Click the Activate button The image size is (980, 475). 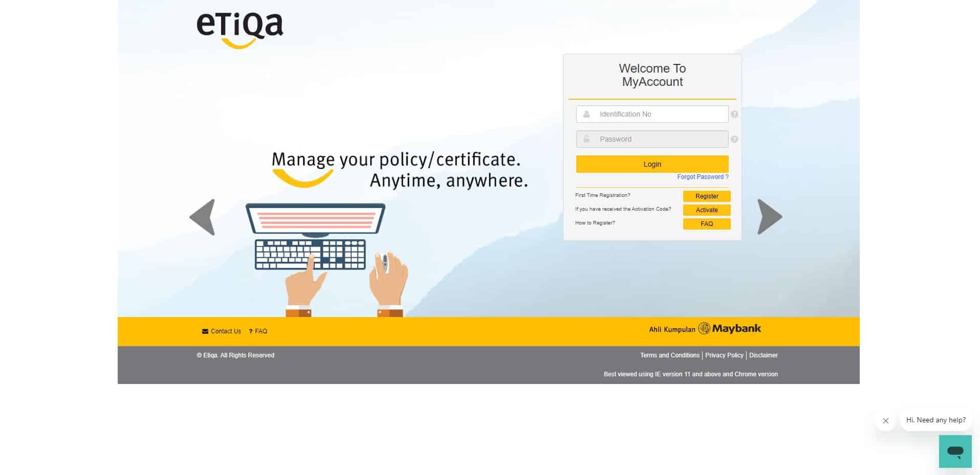[x=707, y=210]
